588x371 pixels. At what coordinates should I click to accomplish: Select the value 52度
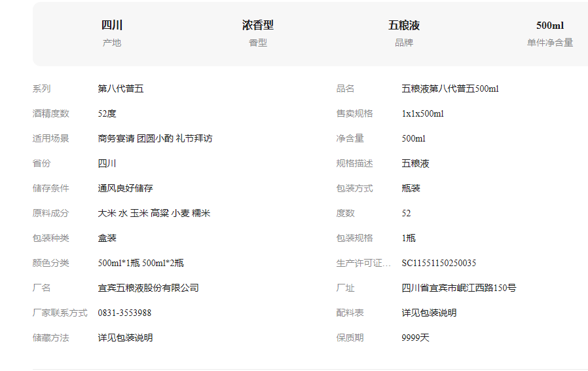point(107,113)
